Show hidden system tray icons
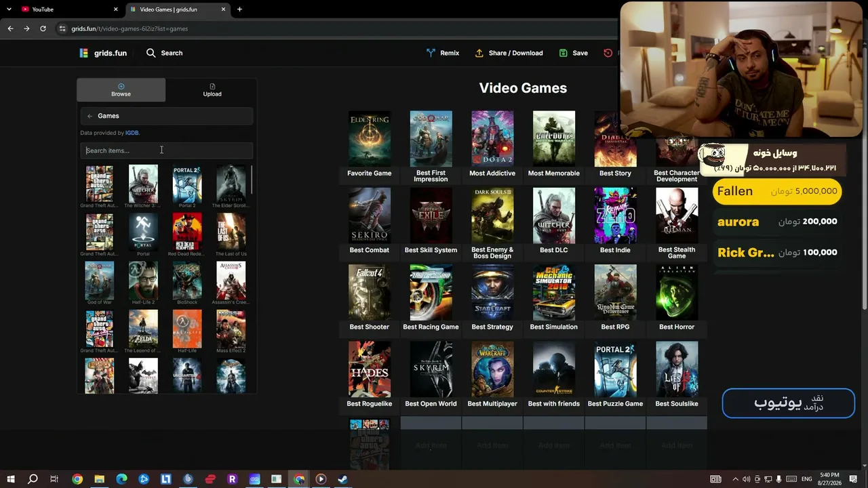 [x=735, y=479]
